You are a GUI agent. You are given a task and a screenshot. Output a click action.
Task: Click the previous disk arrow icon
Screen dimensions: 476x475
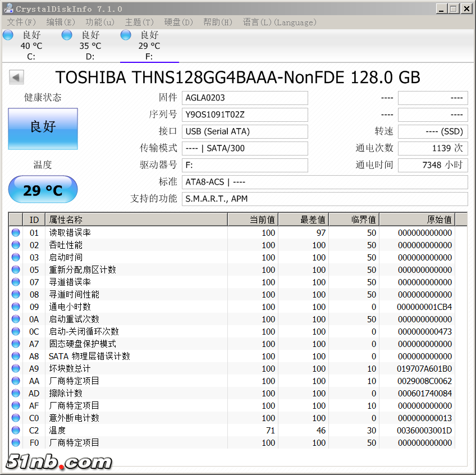pyautogui.click(x=16, y=77)
